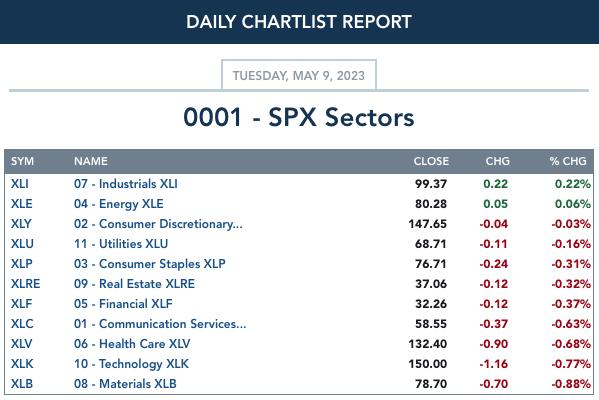Click the XLY ticker symbol

[21, 223]
